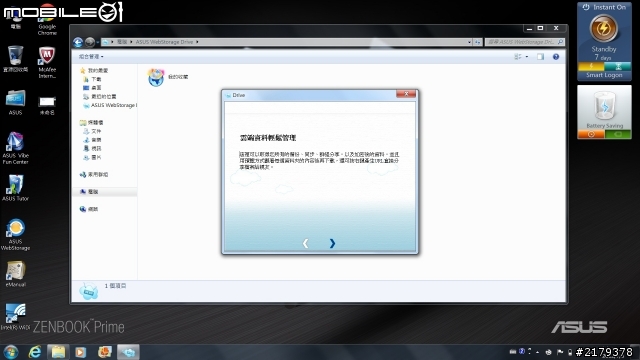Click the battery icon in the system tray
The width and height of the screenshot is (640, 360).
570,352
